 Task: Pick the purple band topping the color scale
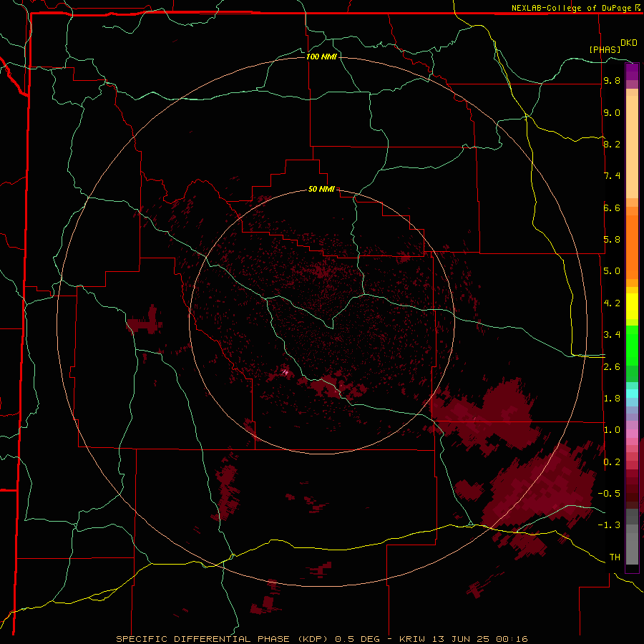(632, 72)
